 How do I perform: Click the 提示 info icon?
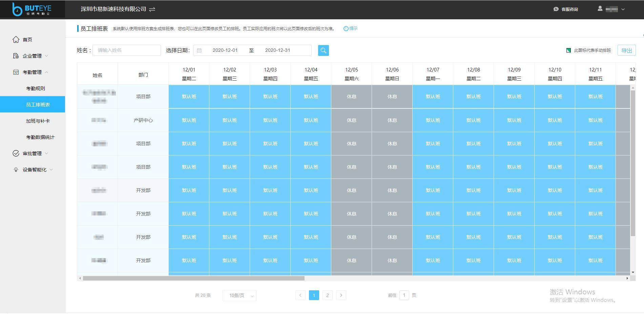[346, 28]
